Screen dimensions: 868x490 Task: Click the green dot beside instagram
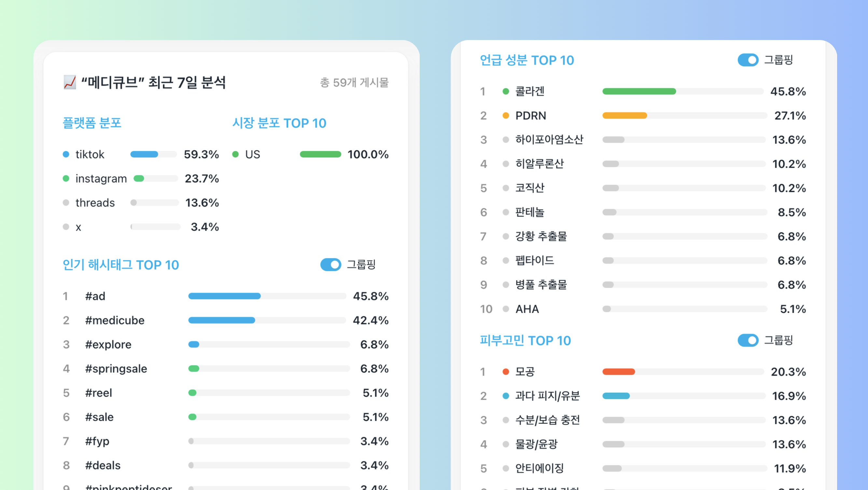click(66, 179)
